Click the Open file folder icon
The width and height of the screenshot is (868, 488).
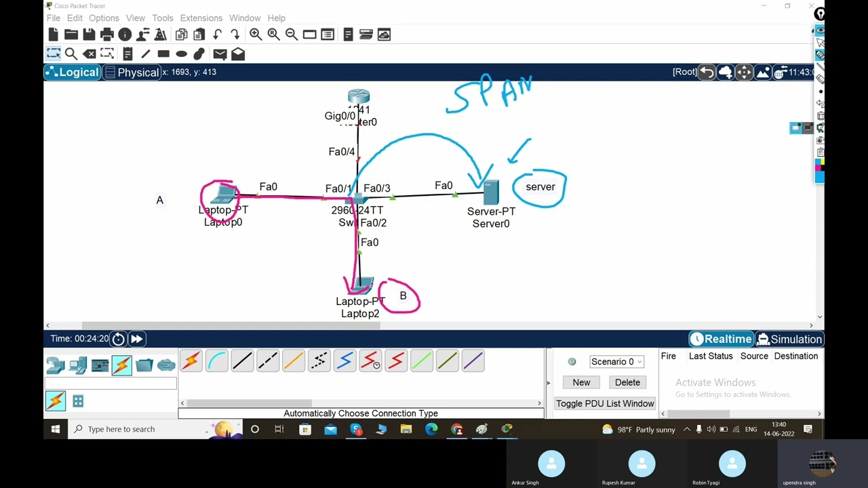tap(71, 35)
